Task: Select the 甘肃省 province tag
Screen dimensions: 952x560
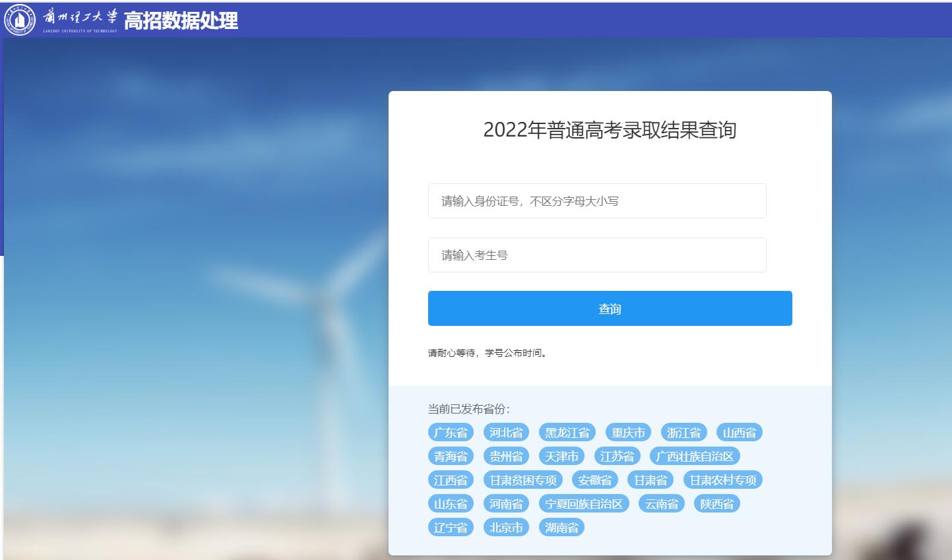Action: pyautogui.click(x=651, y=480)
